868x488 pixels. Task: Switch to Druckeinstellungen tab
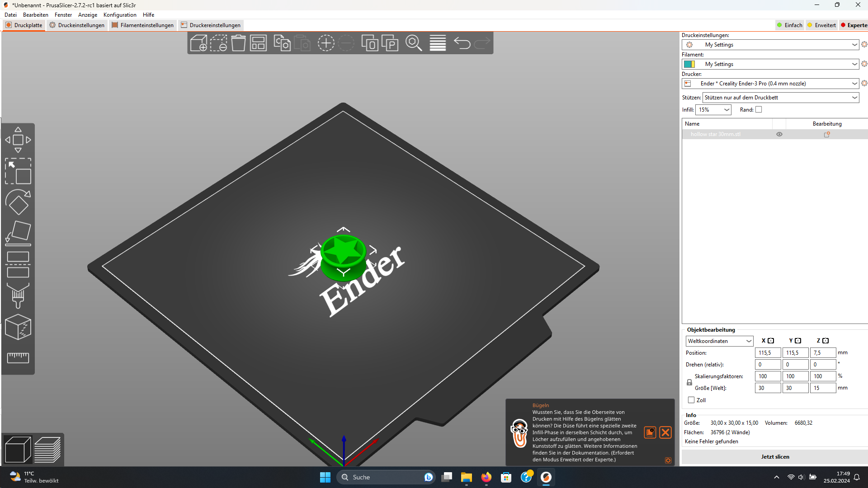click(x=77, y=25)
